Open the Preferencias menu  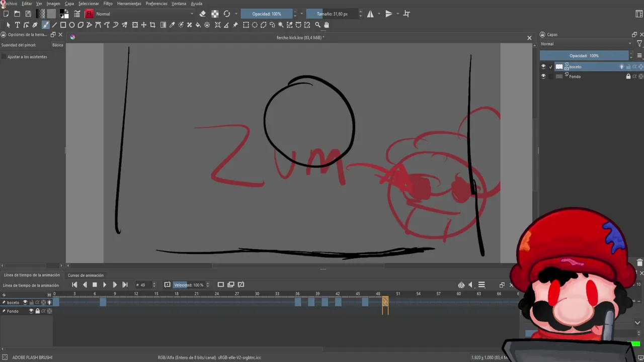tap(156, 4)
